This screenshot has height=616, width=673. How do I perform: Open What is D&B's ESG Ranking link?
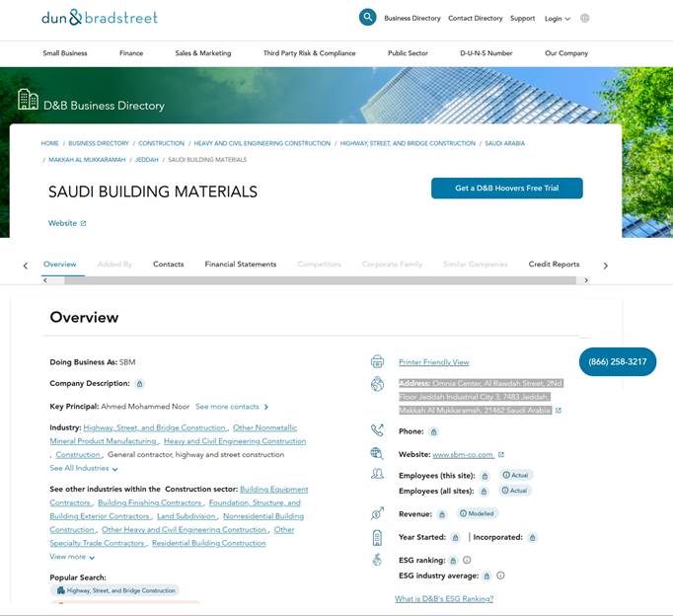(x=444, y=599)
